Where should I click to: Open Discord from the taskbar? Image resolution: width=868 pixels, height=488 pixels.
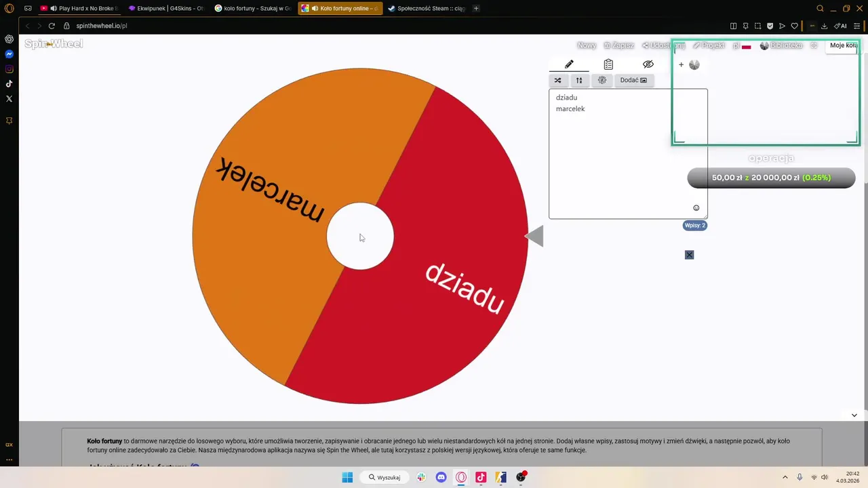pos(441,477)
